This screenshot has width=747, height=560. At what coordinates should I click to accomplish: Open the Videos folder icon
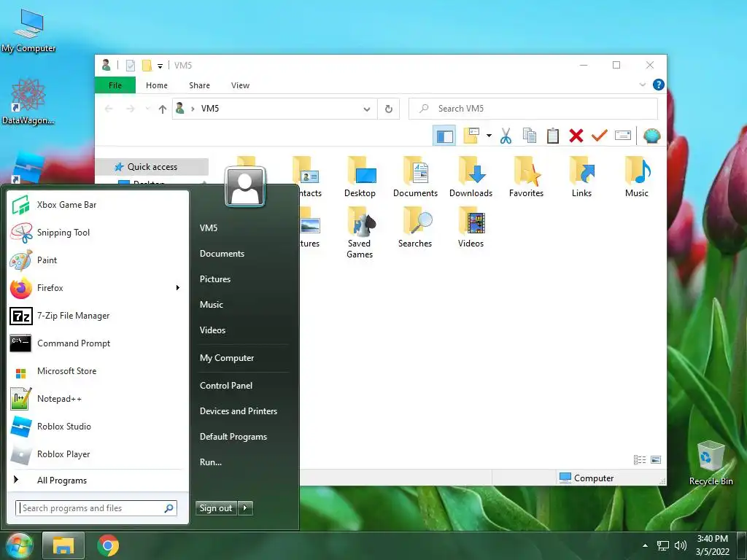(471, 227)
